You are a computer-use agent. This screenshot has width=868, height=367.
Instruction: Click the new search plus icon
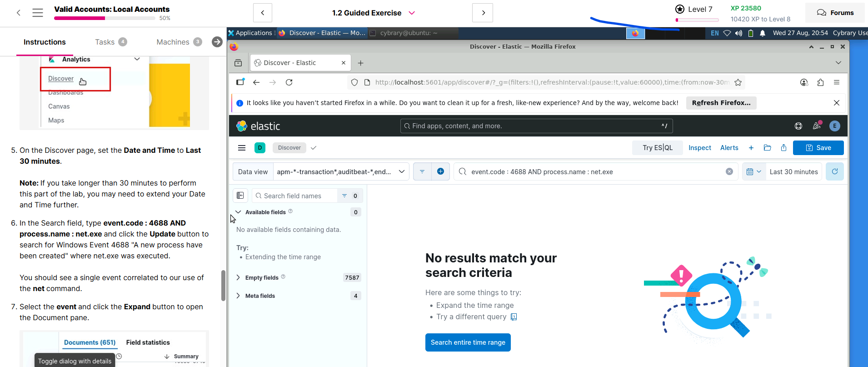751,148
